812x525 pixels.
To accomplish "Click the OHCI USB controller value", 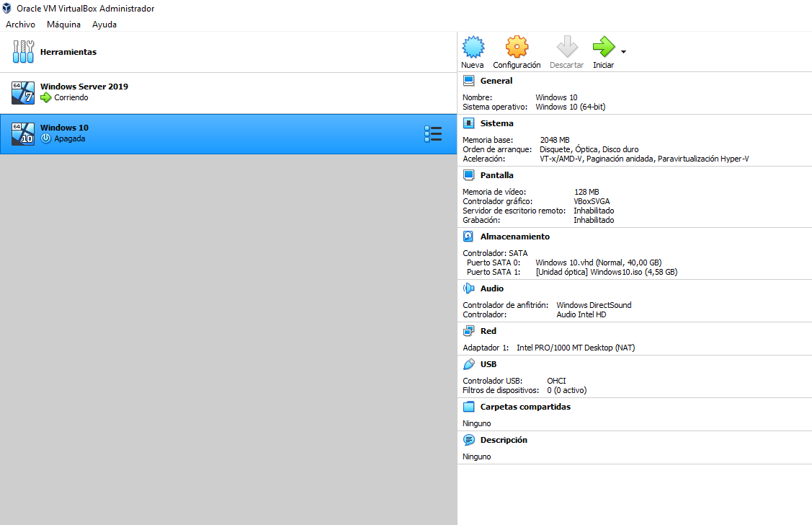I will [x=556, y=381].
